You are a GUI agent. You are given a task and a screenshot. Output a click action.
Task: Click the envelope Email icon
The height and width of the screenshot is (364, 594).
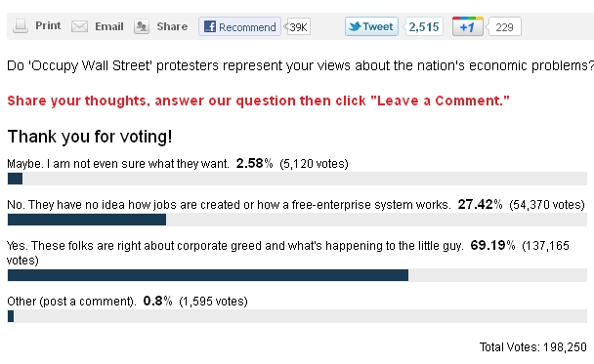[79, 26]
